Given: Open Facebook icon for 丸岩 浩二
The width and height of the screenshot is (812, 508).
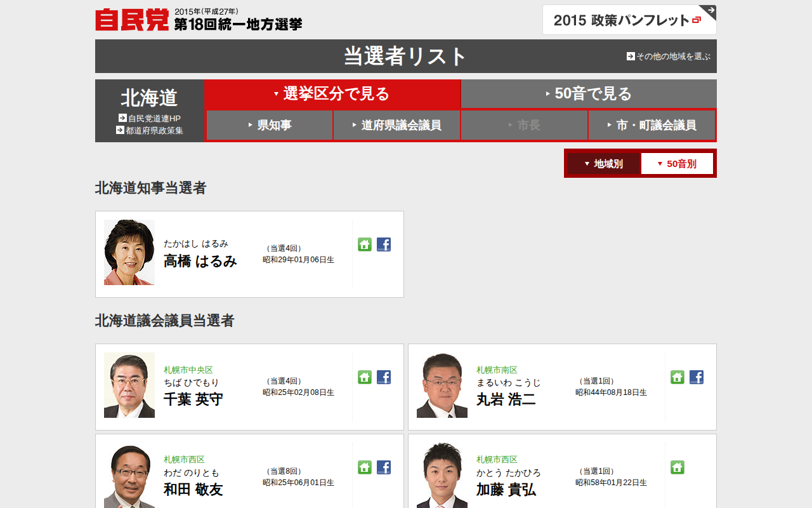Looking at the screenshot, I should [697, 377].
